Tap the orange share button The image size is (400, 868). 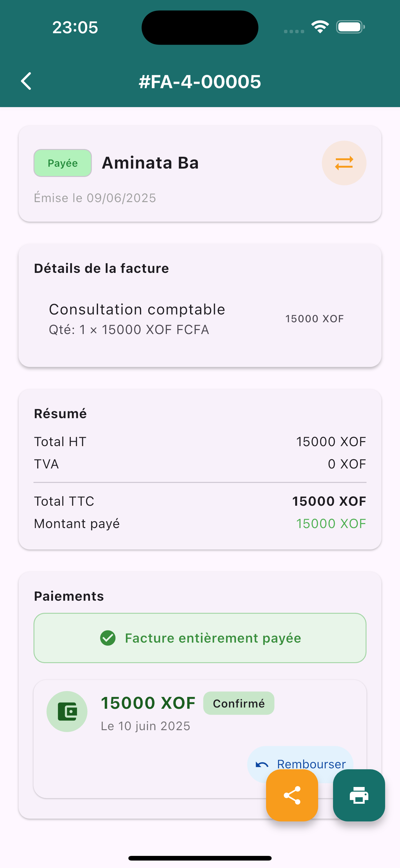[x=292, y=795]
